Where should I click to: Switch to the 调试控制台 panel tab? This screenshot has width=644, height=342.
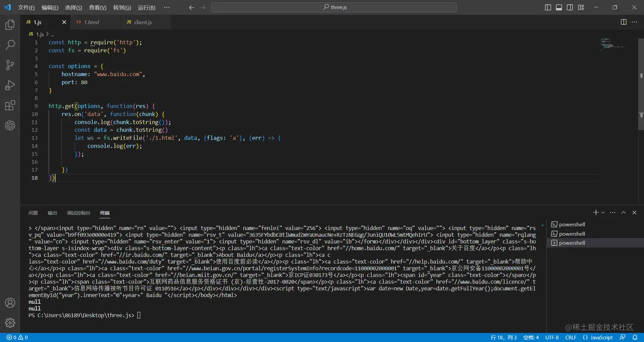coord(79,213)
